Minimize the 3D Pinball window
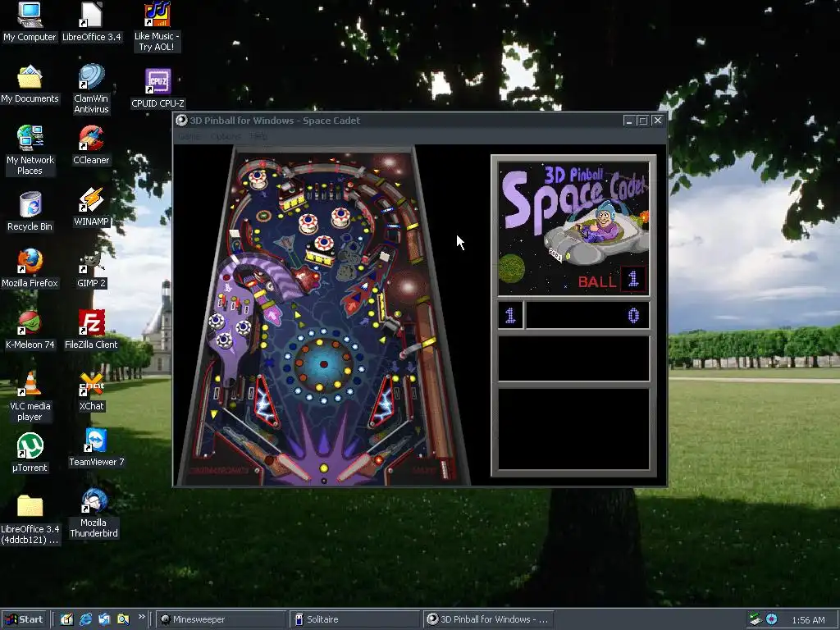The image size is (840, 630). pos(629,121)
